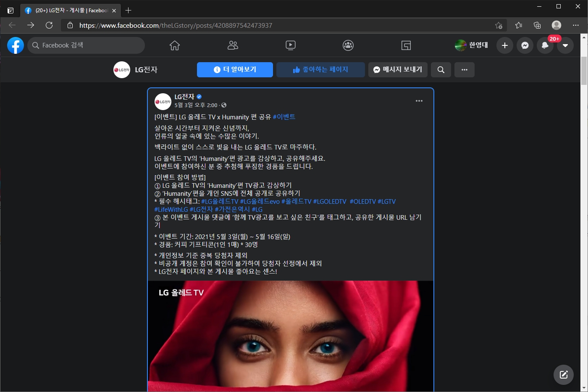This screenshot has width=588, height=392.
Task: Open the browser profile avatar
Action: point(556,25)
